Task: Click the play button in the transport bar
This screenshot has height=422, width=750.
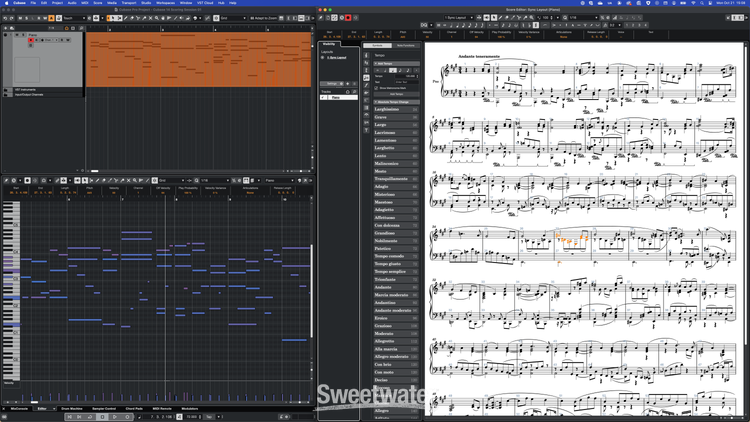Action: pos(112,416)
